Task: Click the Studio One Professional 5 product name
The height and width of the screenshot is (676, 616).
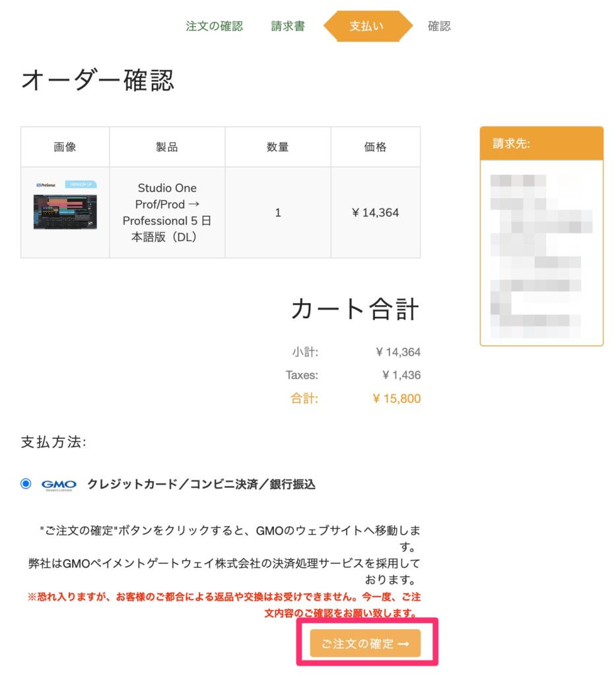Action: [166, 212]
